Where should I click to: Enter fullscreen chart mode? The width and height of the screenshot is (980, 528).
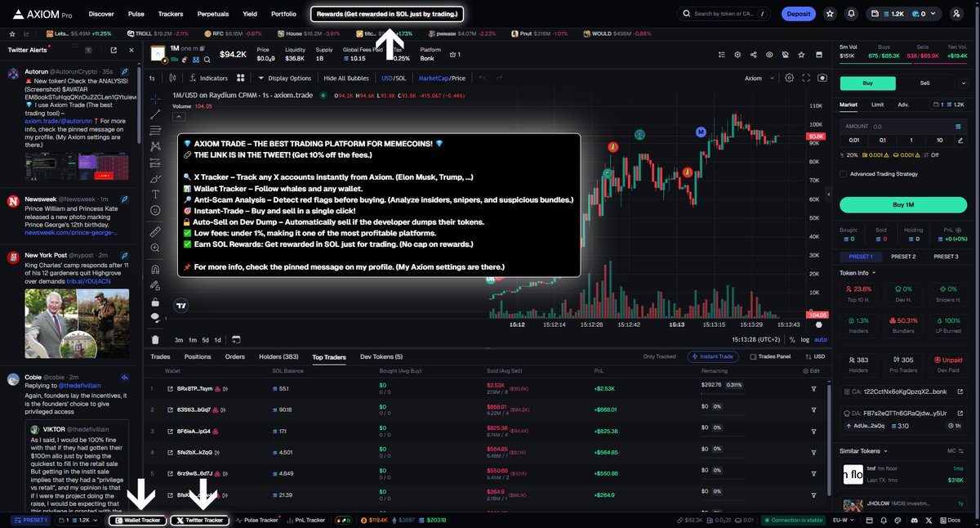(805, 78)
